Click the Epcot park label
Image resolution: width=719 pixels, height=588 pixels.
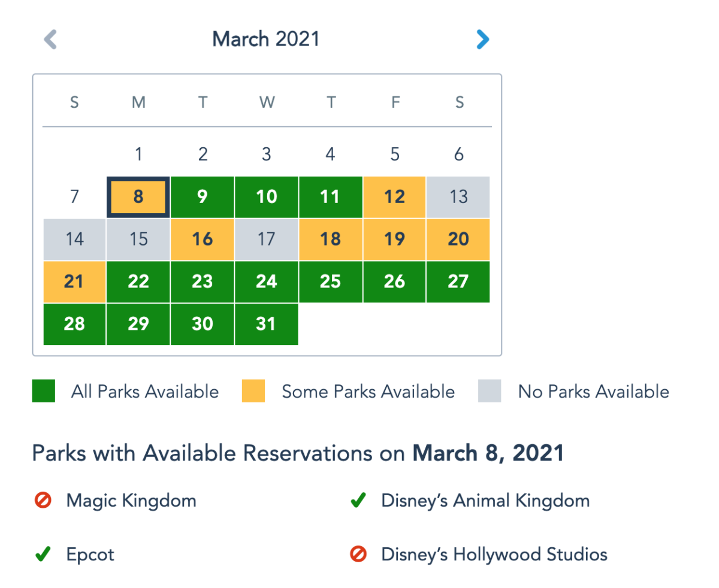pyautogui.click(x=90, y=554)
